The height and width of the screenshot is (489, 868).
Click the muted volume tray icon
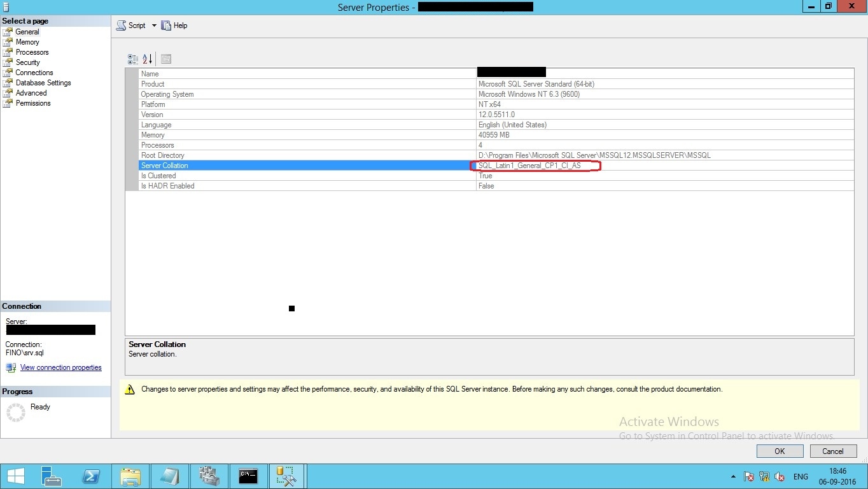[779, 476]
